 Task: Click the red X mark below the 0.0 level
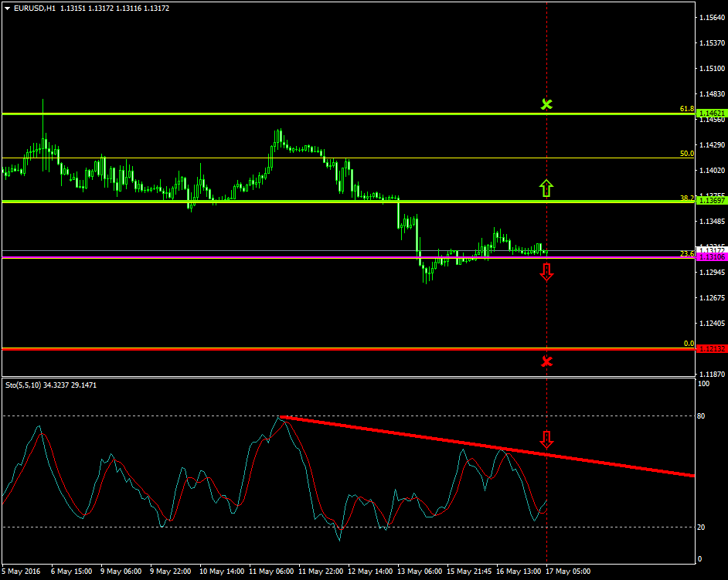click(547, 361)
